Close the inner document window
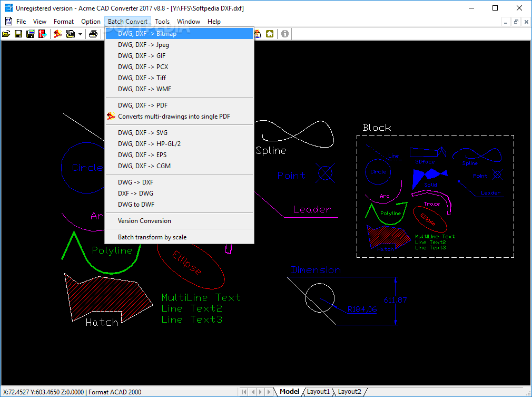532x397 pixels. [526, 22]
